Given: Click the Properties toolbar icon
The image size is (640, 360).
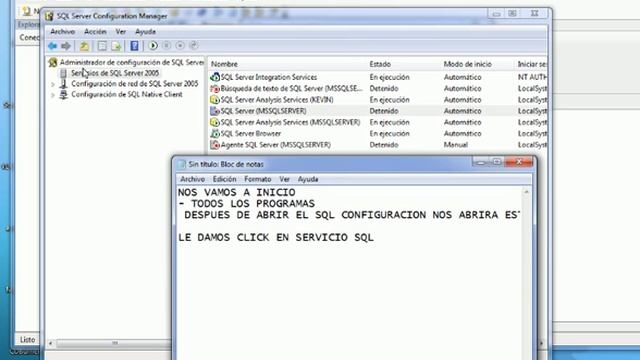Looking at the screenshot, I should tap(102, 46).
